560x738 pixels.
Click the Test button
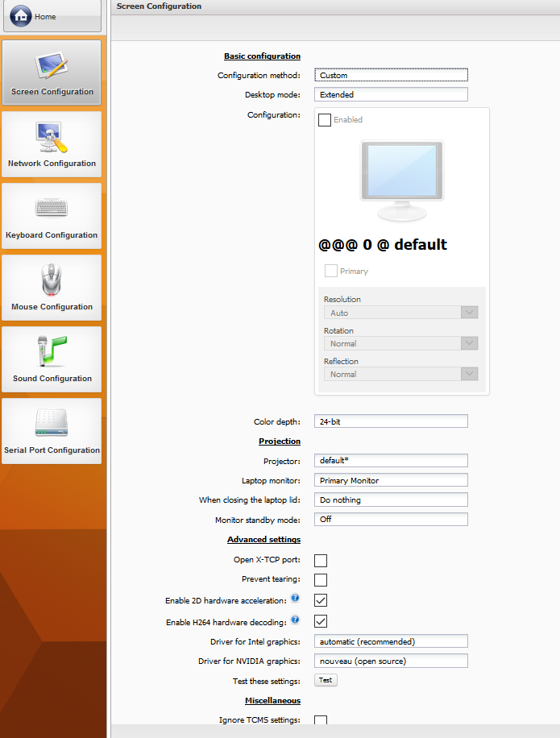[x=326, y=680]
